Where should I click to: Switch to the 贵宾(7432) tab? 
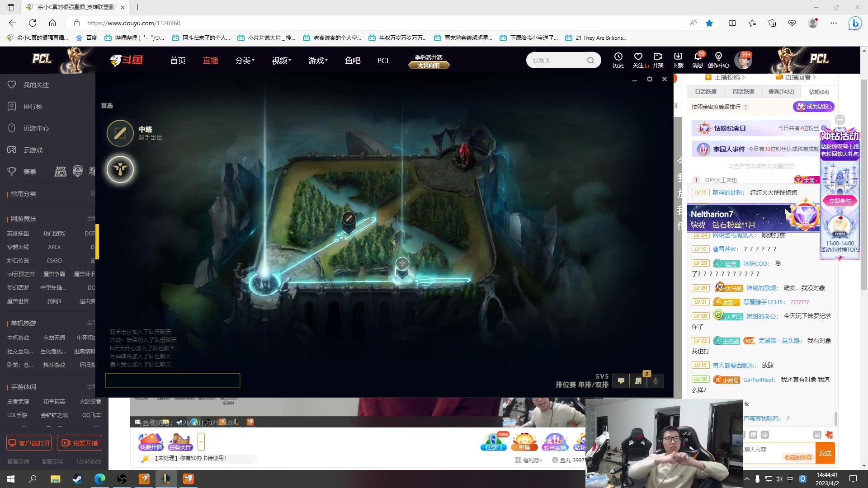pos(781,92)
